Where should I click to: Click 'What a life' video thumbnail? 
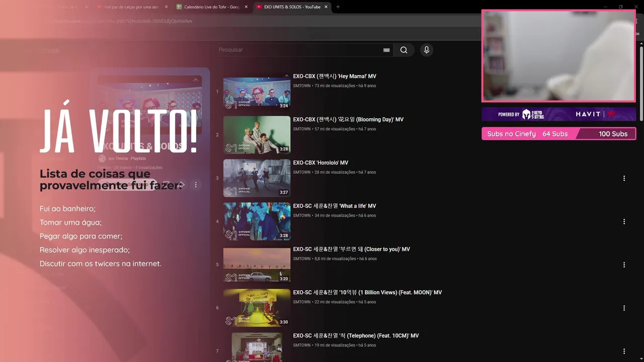257,221
